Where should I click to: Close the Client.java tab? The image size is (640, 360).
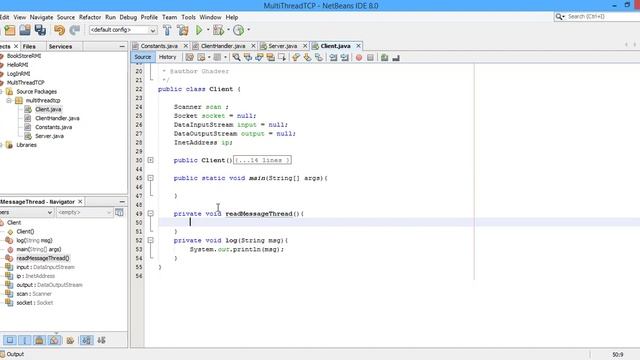click(x=358, y=46)
